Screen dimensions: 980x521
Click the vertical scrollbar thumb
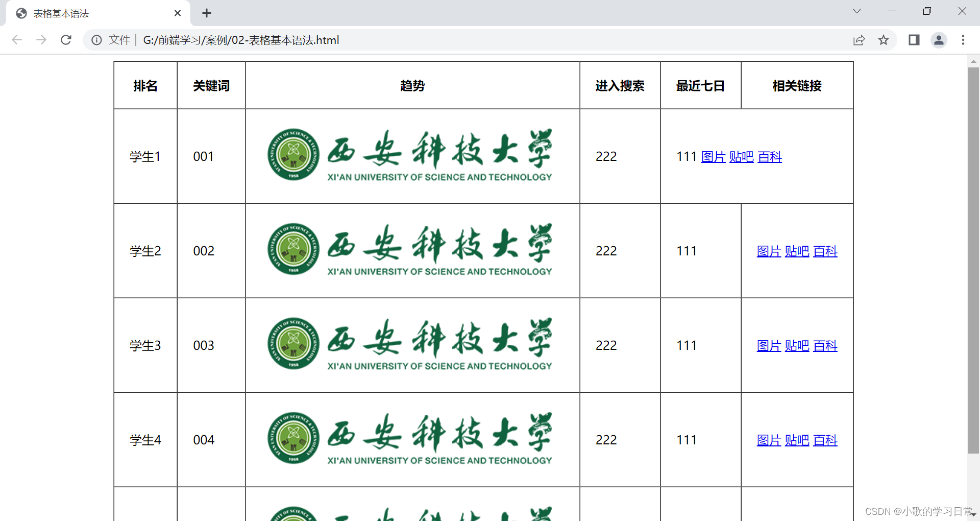coord(973,260)
